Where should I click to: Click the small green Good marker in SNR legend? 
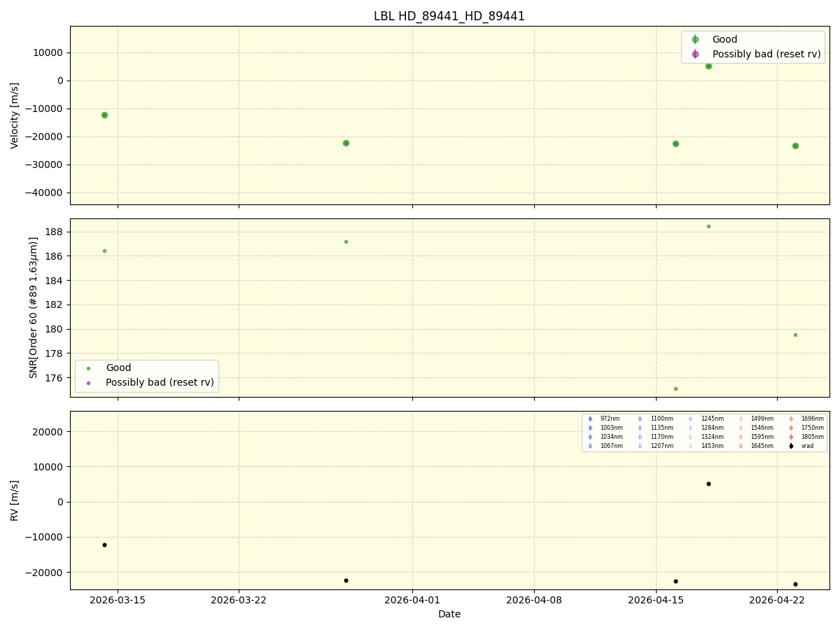tap(88, 368)
